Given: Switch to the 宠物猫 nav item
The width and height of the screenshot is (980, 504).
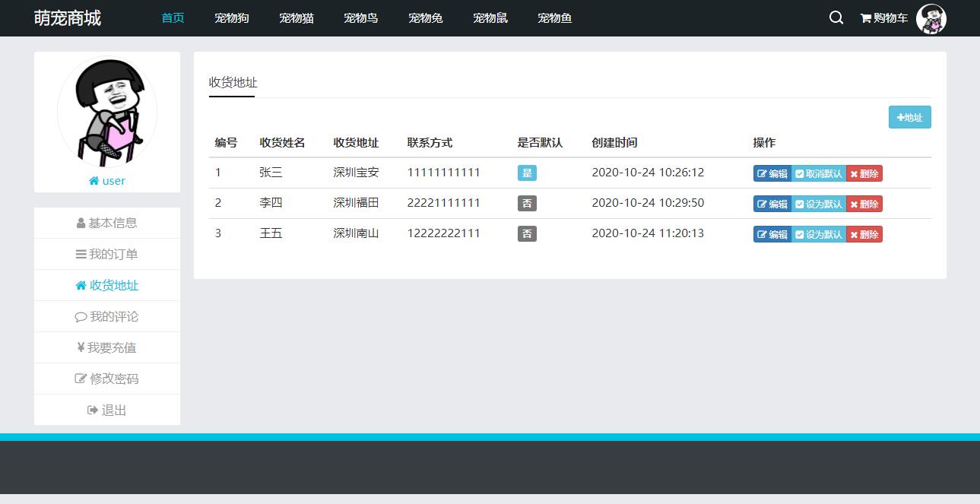Looking at the screenshot, I should point(296,17).
